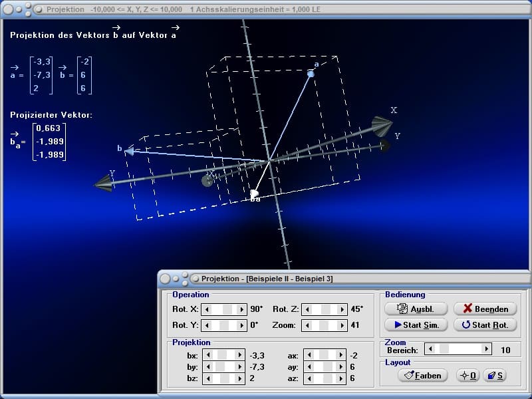The width and height of the screenshot is (532, 399).
Task: Click the Zoom value 41
Action: pos(355,325)
